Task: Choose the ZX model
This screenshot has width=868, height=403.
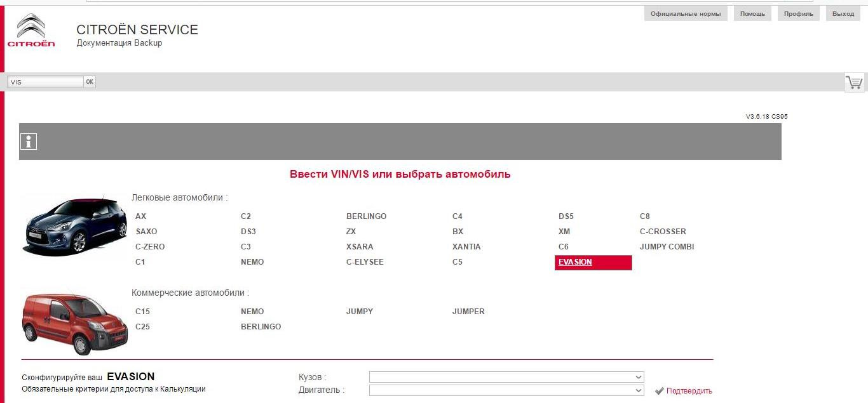Action: click(x=351, y=232)
